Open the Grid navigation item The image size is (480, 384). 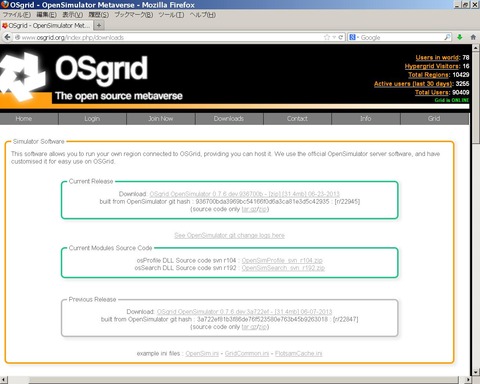tap(434, 119)
